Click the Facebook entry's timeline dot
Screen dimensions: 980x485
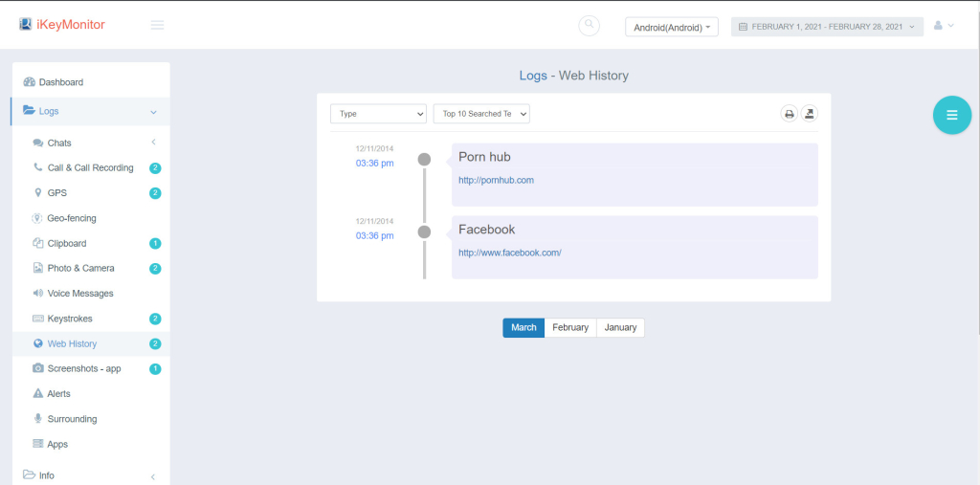click(424, 231)
